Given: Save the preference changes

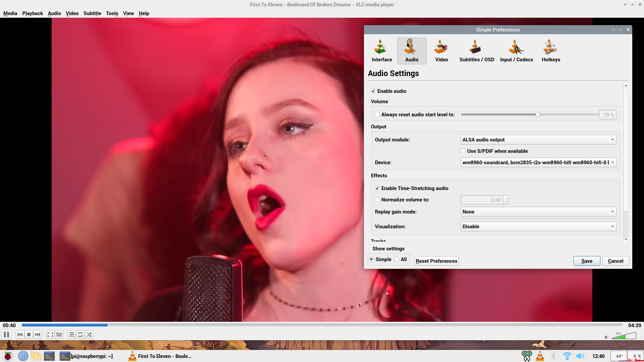Looking at the screenshot, I should pyautogui.click(x=587, y=261).
